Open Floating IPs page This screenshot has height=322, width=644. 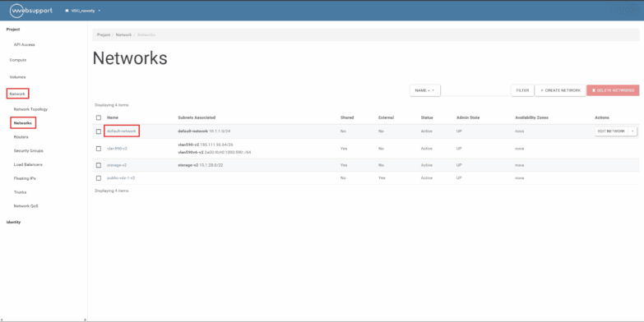click(24, 178)
